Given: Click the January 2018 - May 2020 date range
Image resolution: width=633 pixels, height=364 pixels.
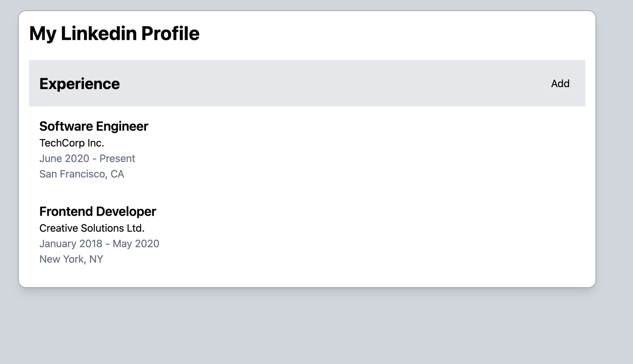Looking at the screenshot, I should point(99,243).
